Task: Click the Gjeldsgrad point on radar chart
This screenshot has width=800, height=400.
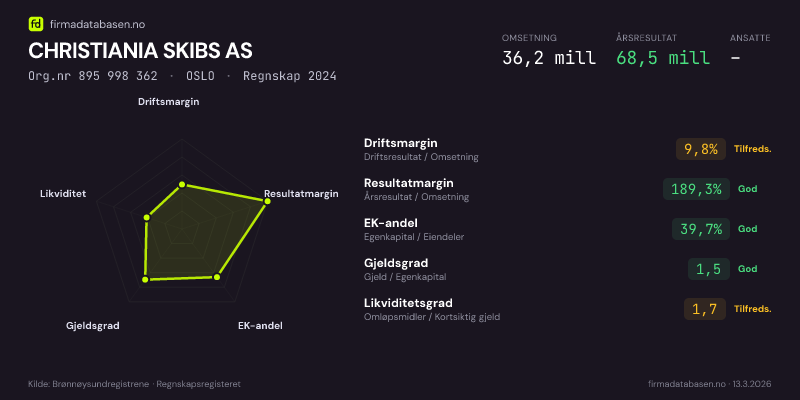Action: point(146,280)
